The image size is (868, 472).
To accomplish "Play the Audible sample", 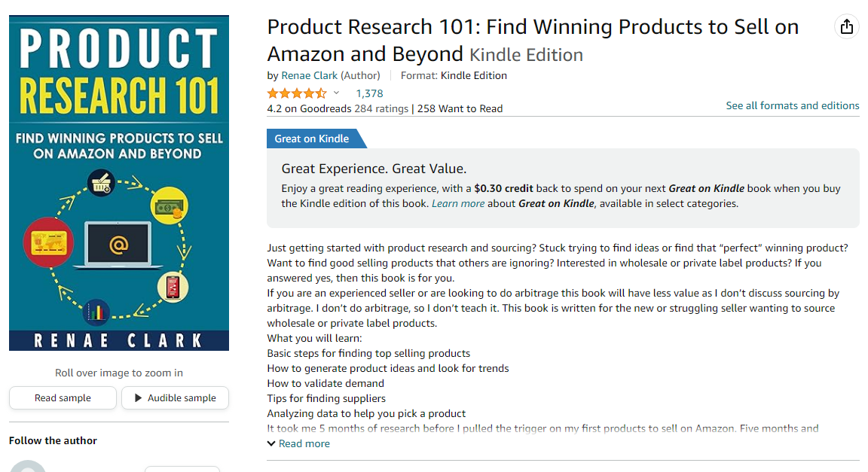I will (175, 397).
